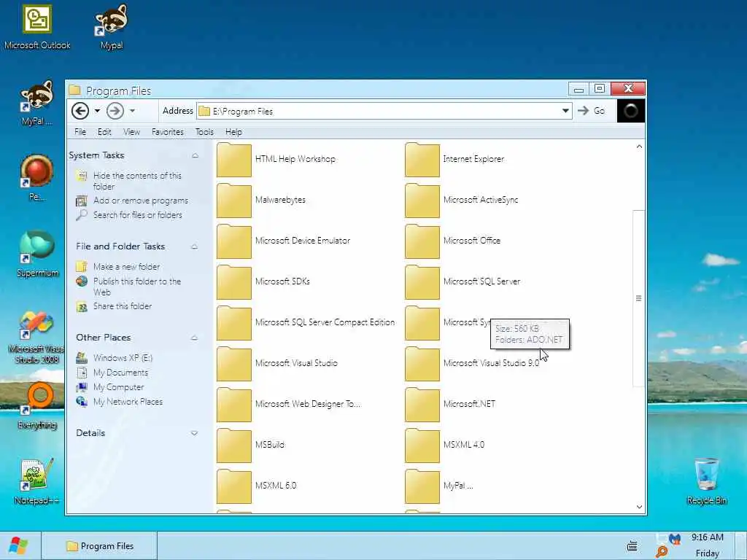Click the Go button

coord(591,111)
